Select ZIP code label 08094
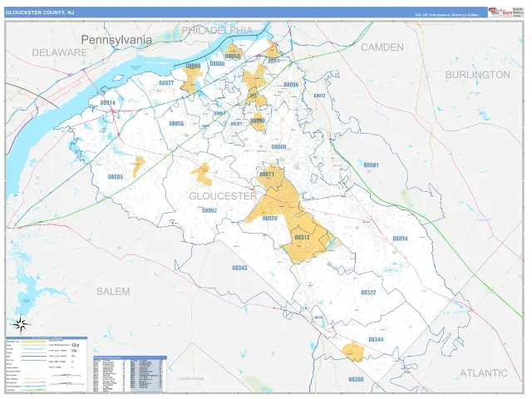This screenshot has width=532, height=399. tap(400, 239)
